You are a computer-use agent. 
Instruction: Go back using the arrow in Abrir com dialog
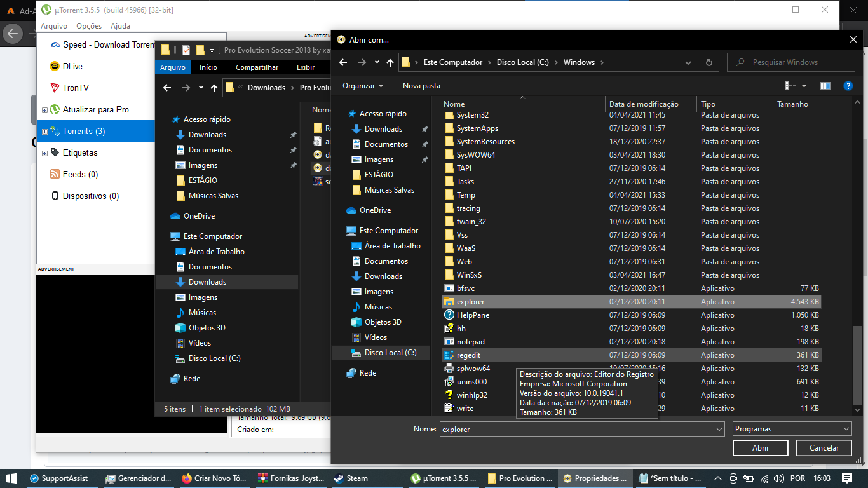pos(343,62)
